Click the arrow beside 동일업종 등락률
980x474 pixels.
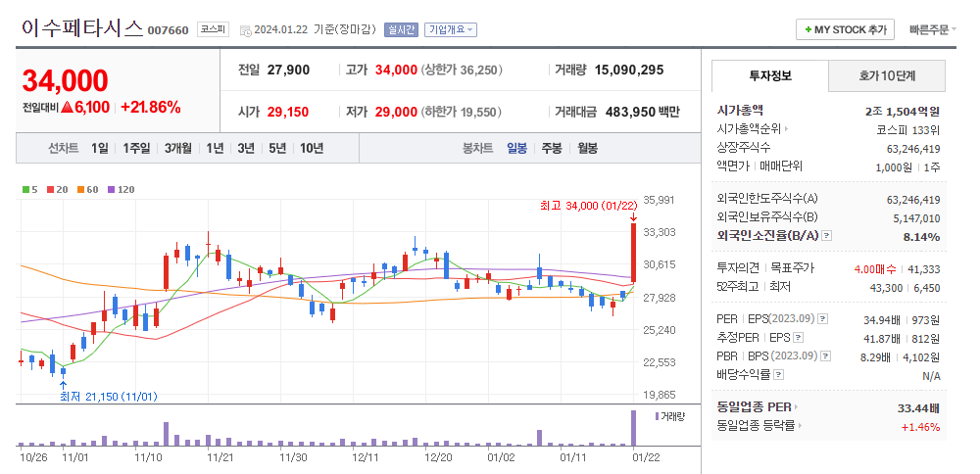click(800, 427)
